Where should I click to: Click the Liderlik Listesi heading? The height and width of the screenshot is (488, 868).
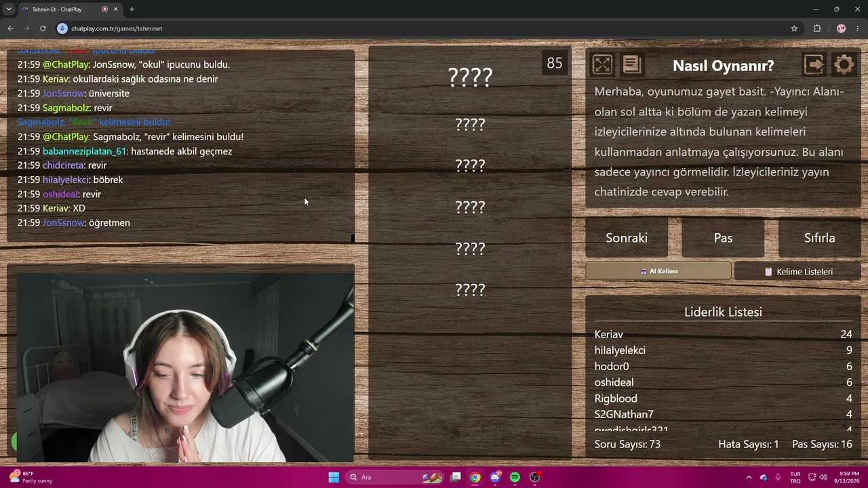(723, 312)
